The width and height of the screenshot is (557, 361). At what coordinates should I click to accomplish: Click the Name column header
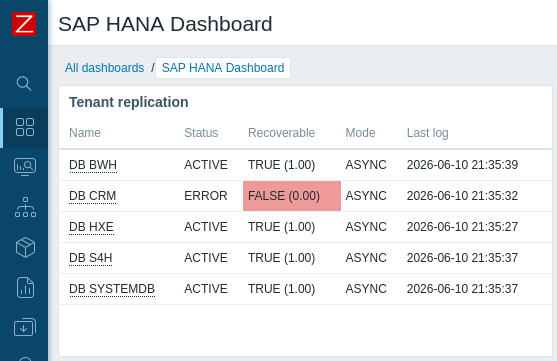tap(85, 133)
